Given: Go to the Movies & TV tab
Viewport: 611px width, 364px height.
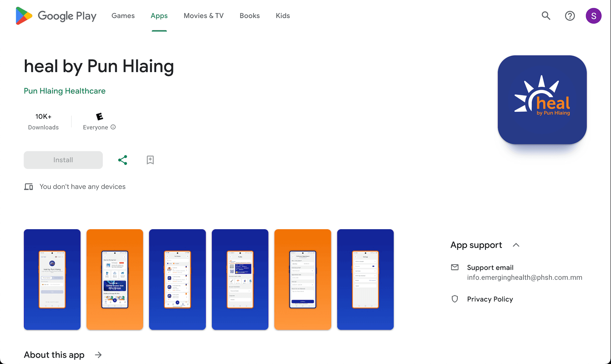Looking at the screenshot, I should tap(204, 16).
